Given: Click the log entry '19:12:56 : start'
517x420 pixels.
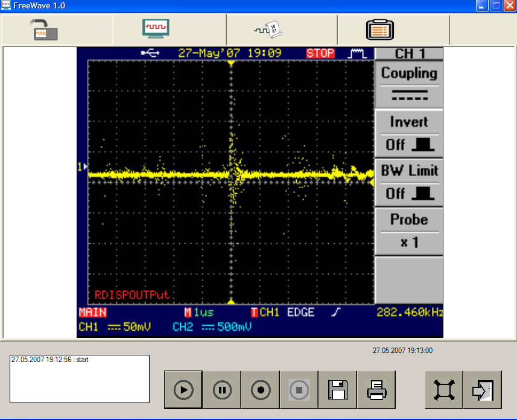Looking at the screenshot, I should tap(50, 360).
